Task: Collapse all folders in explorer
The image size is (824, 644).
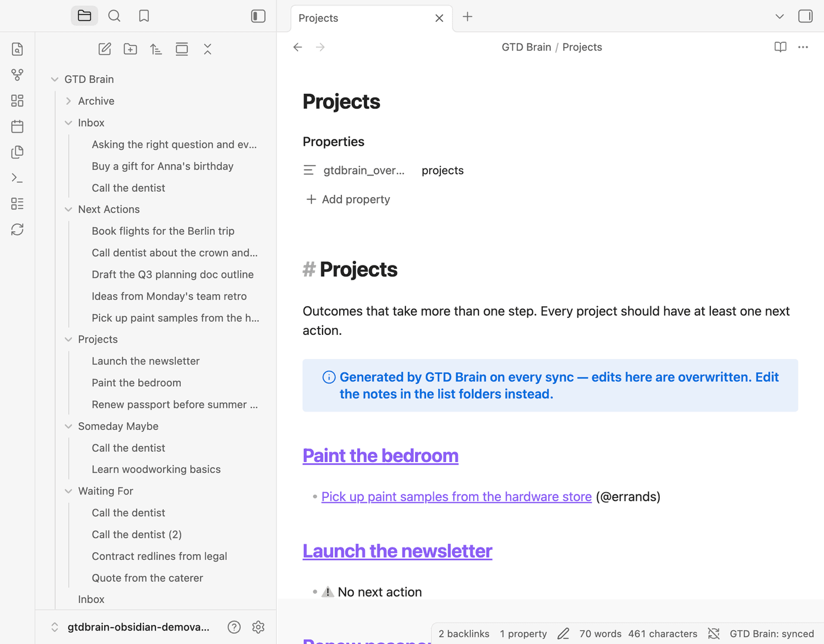Action: click(208, 49)
